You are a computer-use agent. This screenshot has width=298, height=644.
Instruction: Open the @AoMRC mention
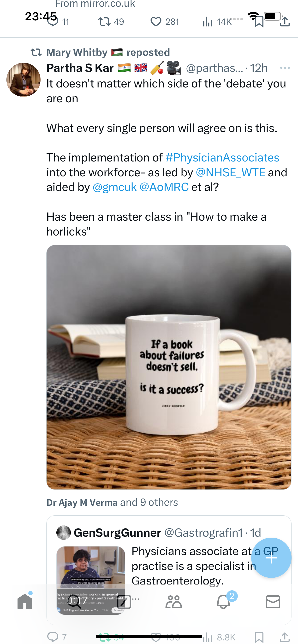[164, 187]
